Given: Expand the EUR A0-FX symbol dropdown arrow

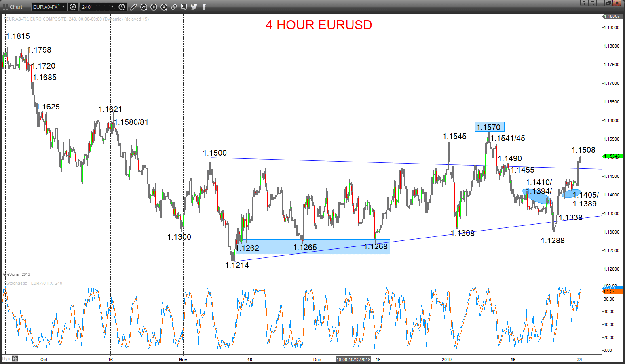Looking at the screenshot, I should (63, 7).
